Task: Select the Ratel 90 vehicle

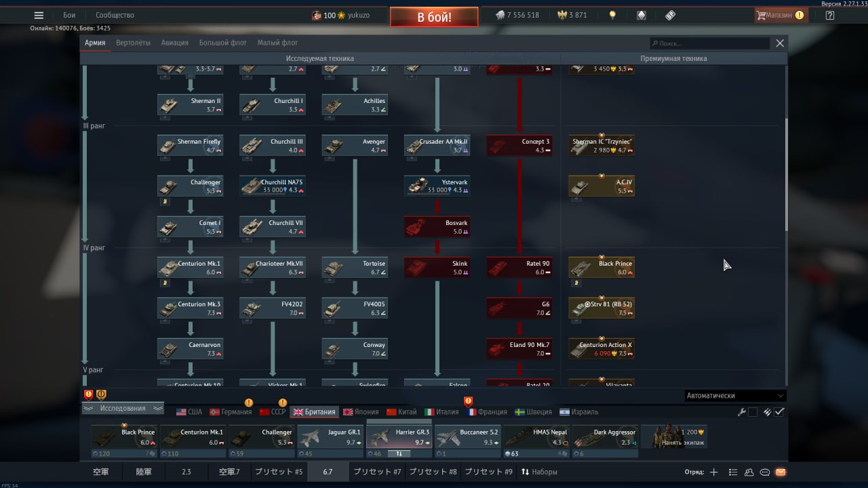Action: 519,268
